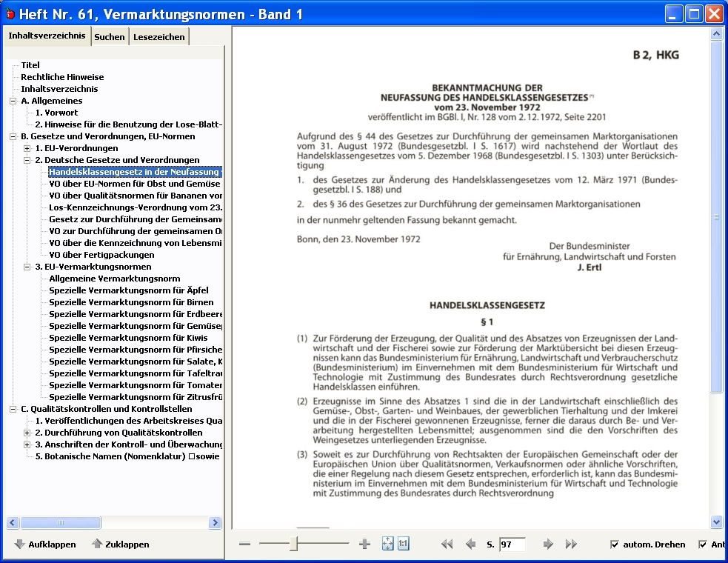Open Spezielle Vermarktungsnorm für Zitrusfrüchte

pos(136,397)
